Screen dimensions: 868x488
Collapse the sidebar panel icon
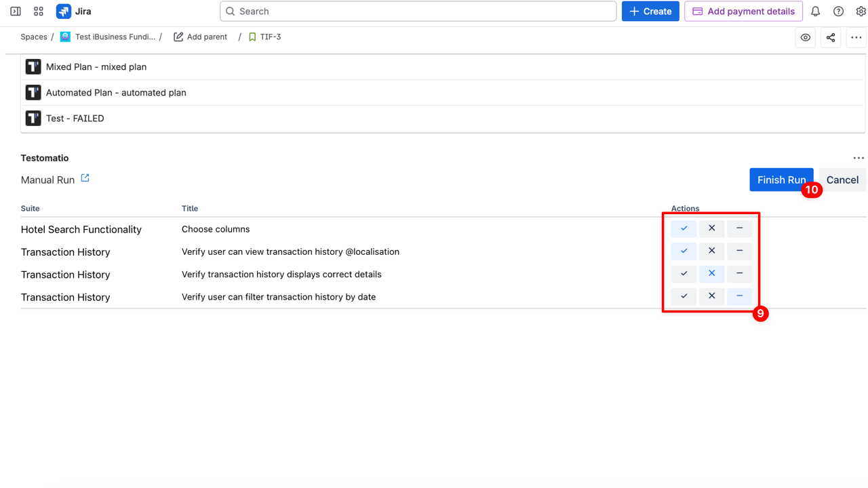16,12
